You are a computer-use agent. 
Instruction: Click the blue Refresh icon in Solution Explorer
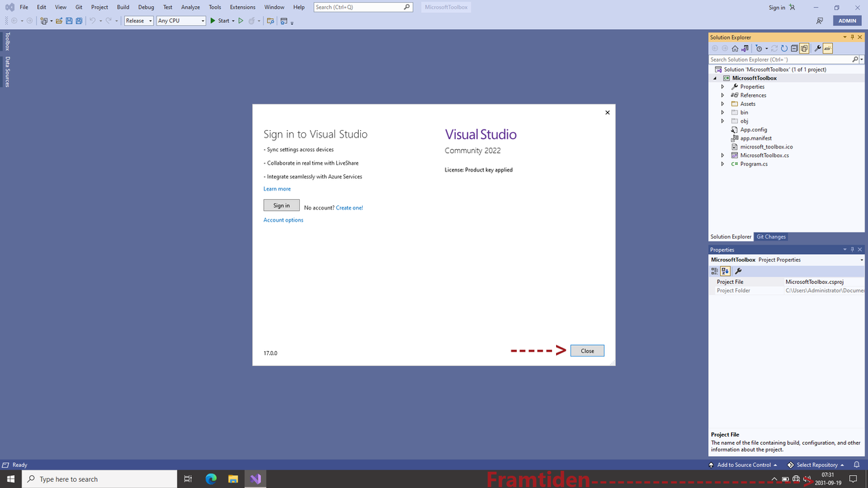pos(785,48)
